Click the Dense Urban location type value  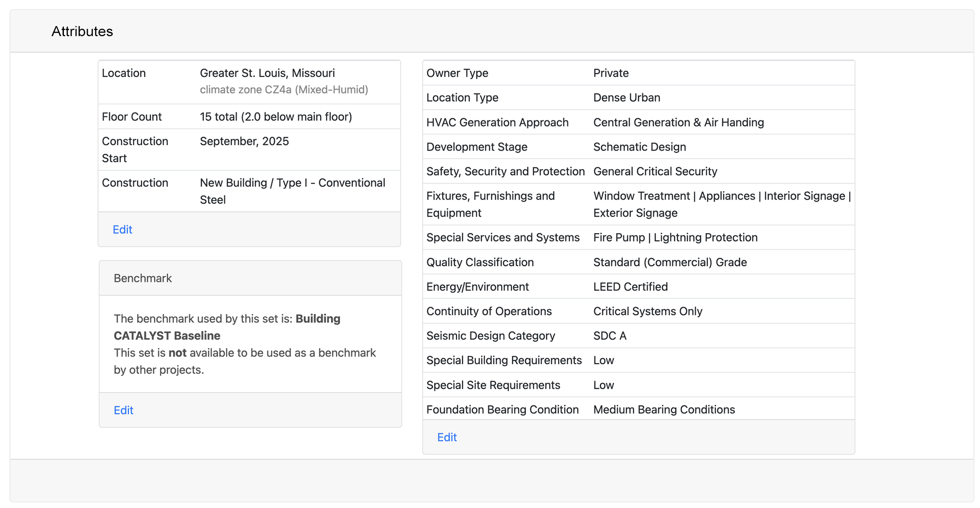[626, 97]
